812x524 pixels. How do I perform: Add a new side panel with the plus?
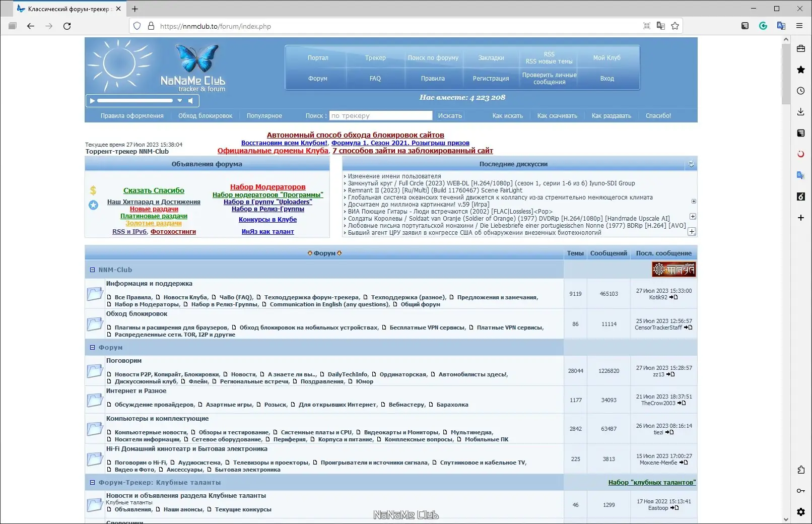[801, 218]
